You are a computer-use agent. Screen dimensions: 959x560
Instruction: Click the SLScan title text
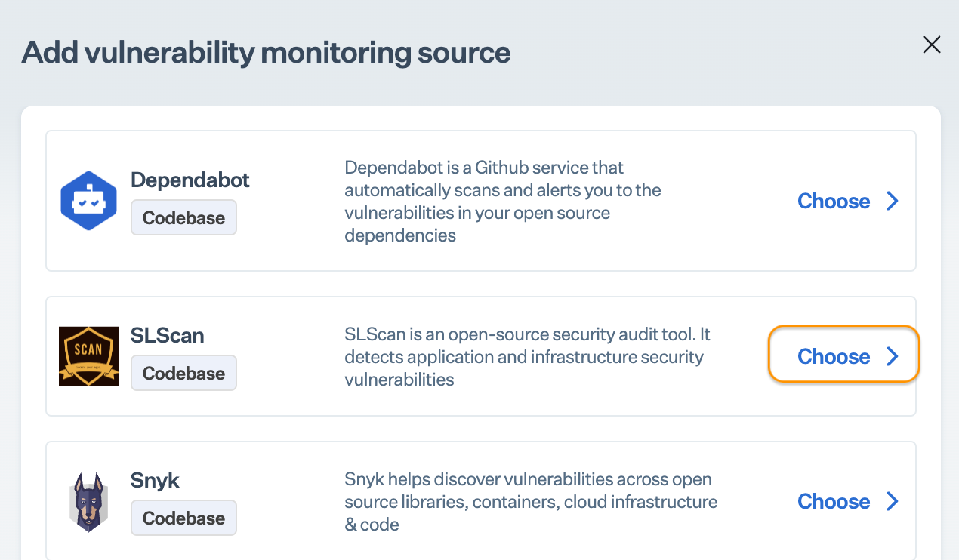[168, 335]
